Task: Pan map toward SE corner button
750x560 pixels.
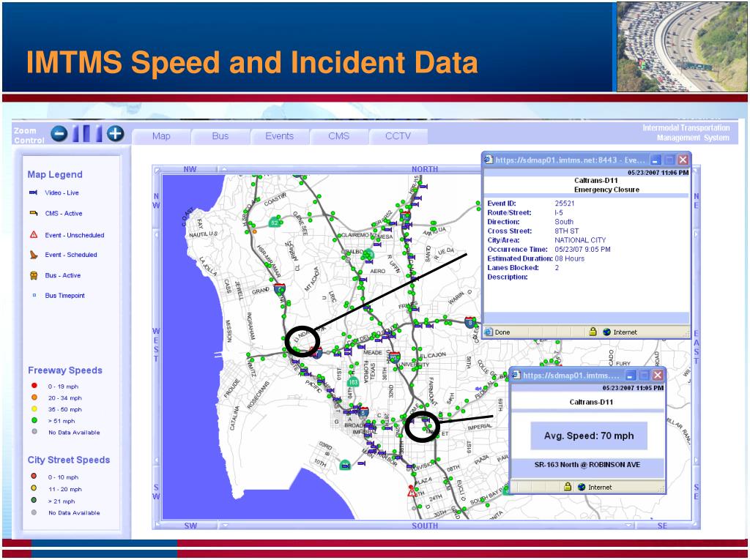Action: (662, 526)
